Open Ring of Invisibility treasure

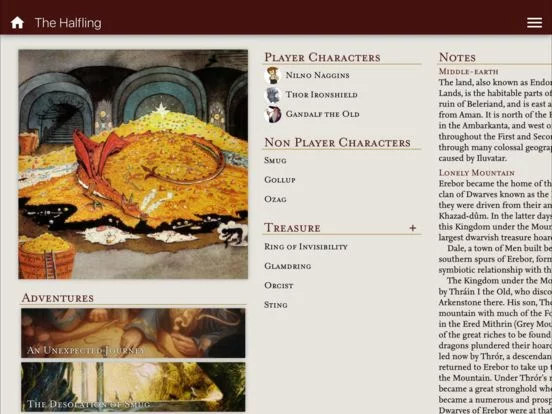(306, 247)
